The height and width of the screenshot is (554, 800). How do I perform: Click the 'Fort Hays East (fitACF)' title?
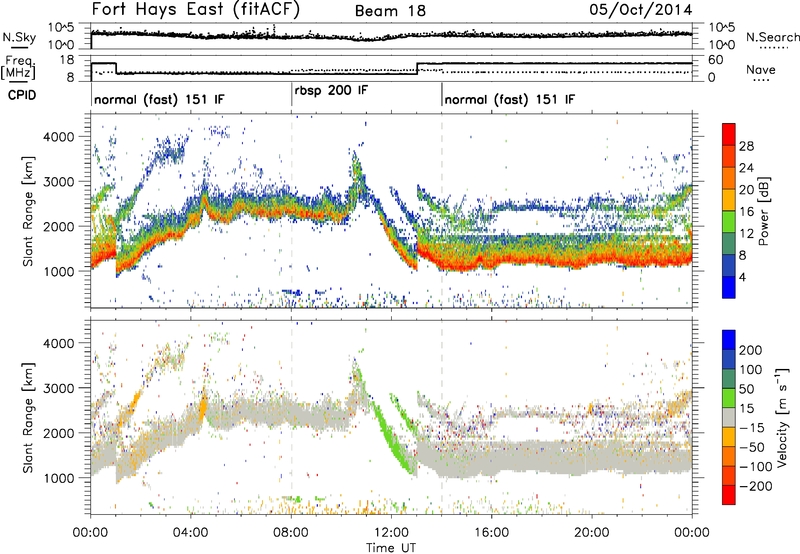pyautogui.click(x=195, y=9)
